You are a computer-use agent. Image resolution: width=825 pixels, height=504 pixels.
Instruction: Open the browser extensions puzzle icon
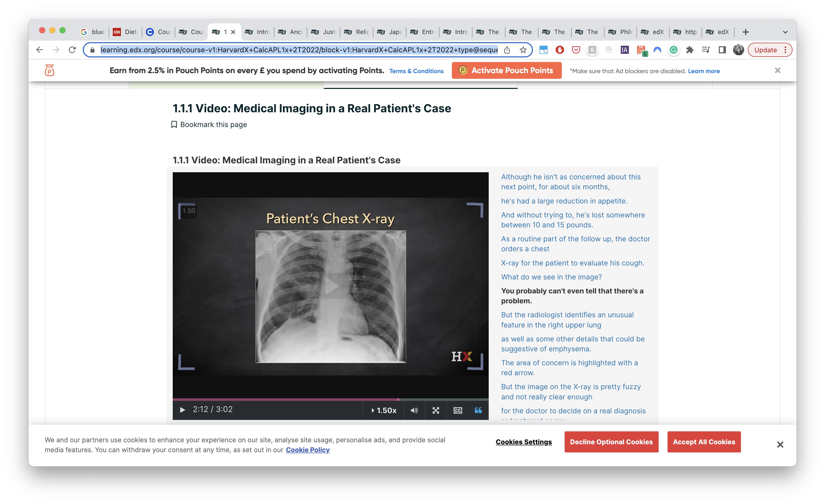(x=689, y=50)
